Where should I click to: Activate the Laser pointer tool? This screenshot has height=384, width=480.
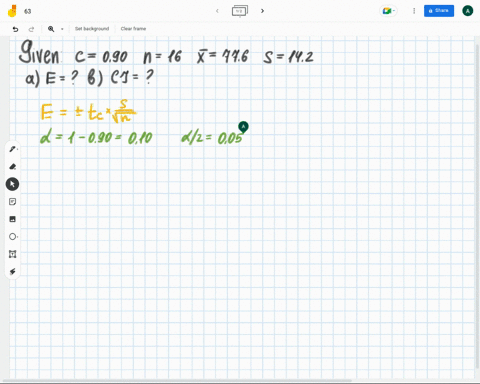[13, 271]
